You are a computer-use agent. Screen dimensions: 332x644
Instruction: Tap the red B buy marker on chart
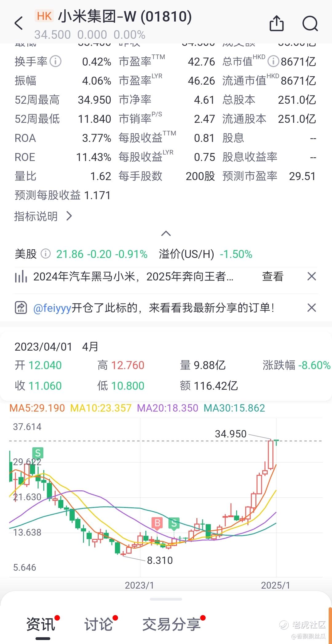coord(157,523)
